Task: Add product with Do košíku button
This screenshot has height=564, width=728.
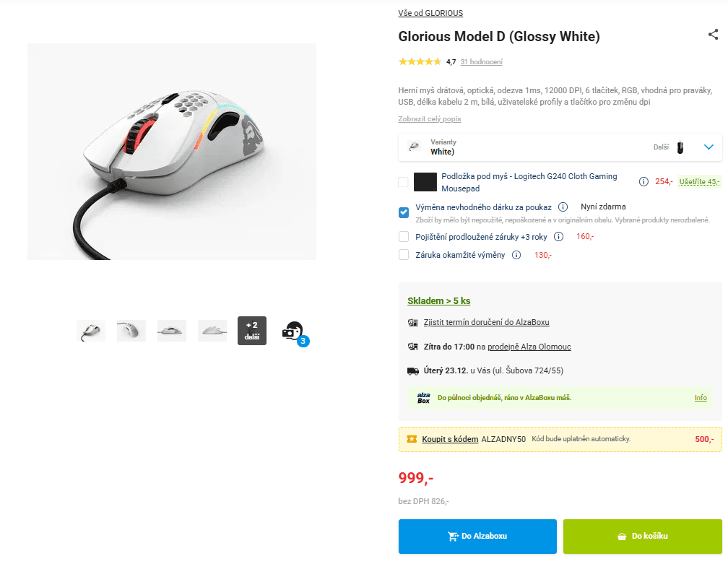Action: coord(642,536)
